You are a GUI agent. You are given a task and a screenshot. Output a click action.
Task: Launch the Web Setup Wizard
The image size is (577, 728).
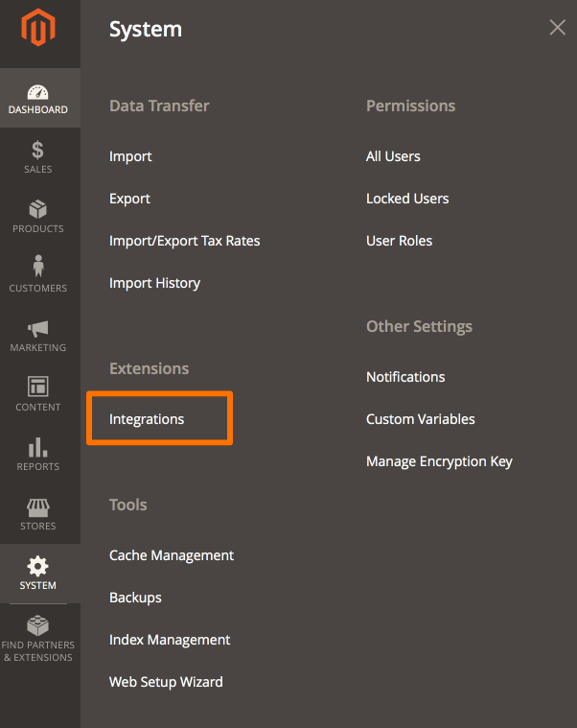[x=166, y=682]
